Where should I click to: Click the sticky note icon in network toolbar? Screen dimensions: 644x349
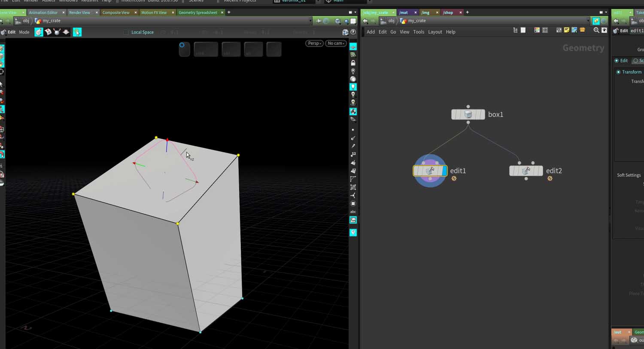click(x=567, y=30)
